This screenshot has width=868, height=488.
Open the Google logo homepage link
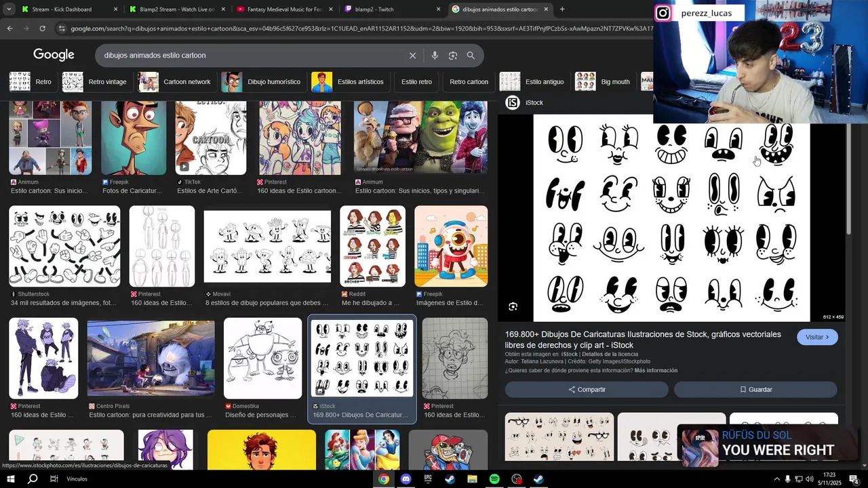54,55
